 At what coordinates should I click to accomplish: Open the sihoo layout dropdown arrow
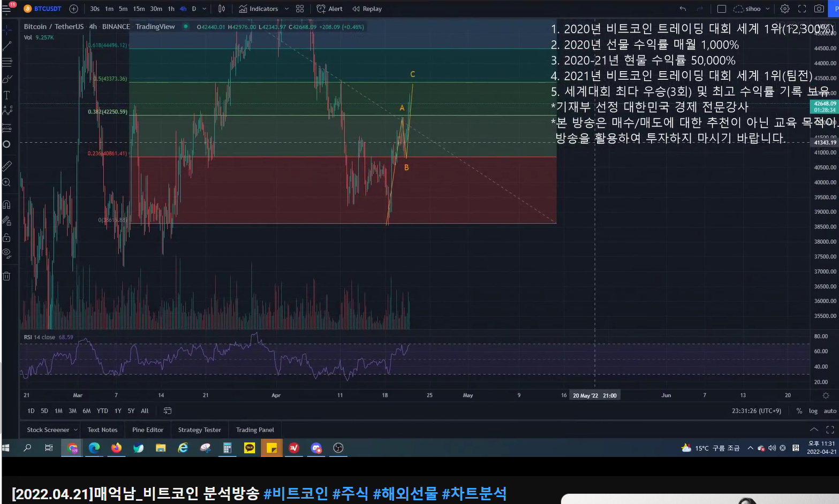point(768,9)
